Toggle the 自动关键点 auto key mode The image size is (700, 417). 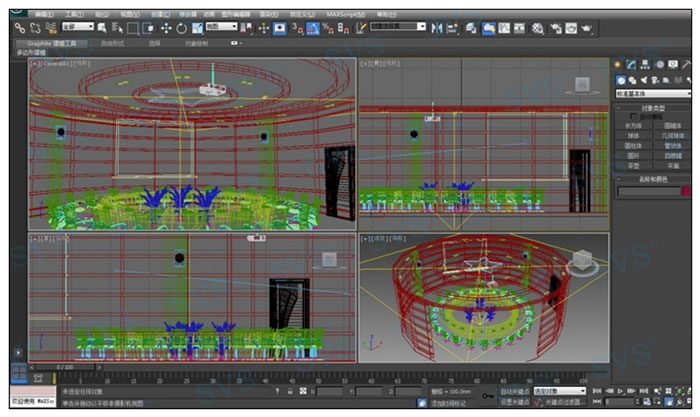click(513, 391)
